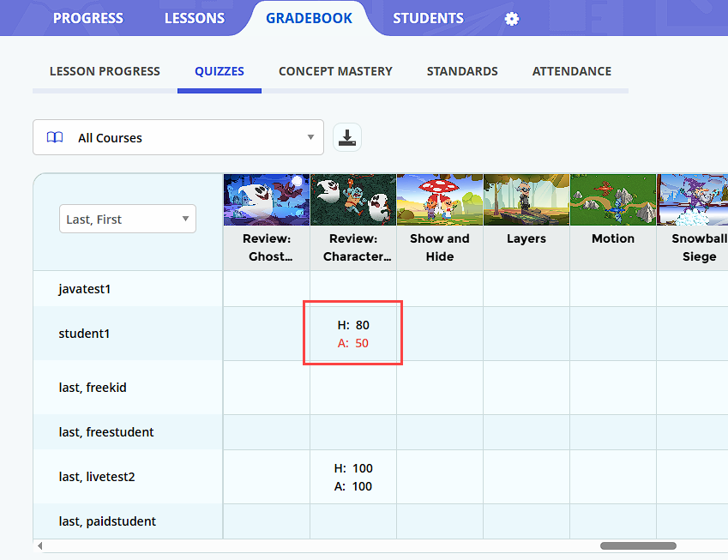Open the Review: Ghost quiz thumbnail
Screen dimensions: 728x560
pos(267,200)
